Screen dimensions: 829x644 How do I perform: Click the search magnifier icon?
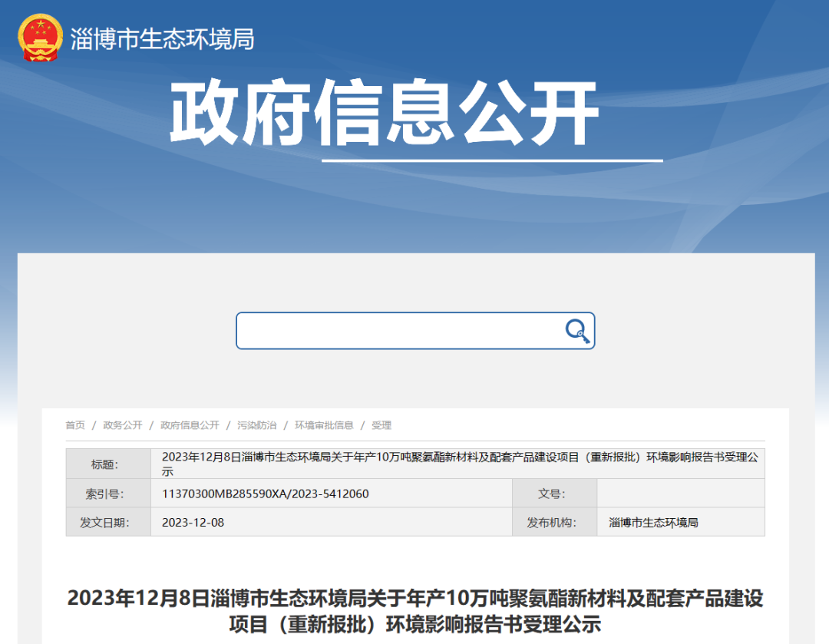[x=576, y=331]
